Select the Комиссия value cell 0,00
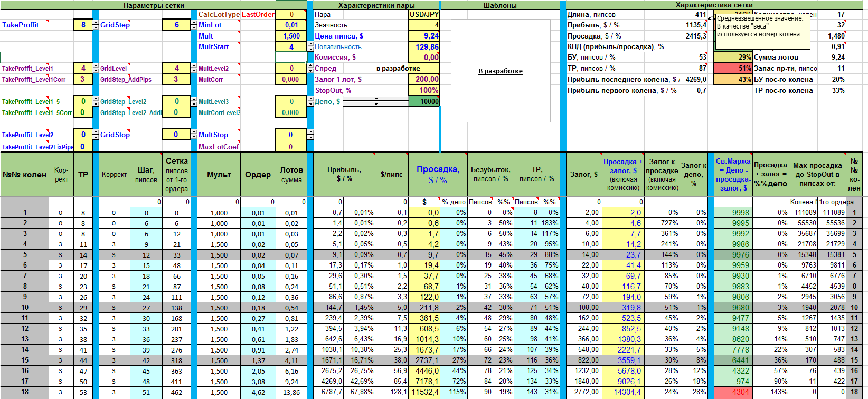 [x=424, y=57]
